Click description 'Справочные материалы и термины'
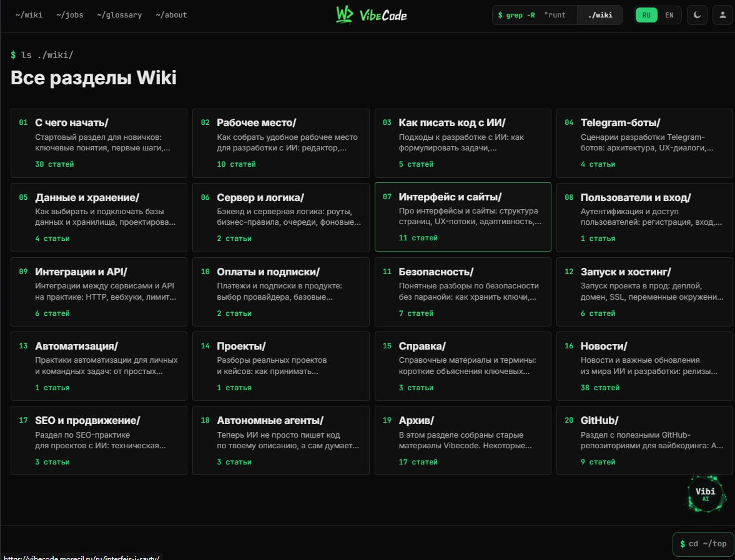 click(x=467, y=360)
